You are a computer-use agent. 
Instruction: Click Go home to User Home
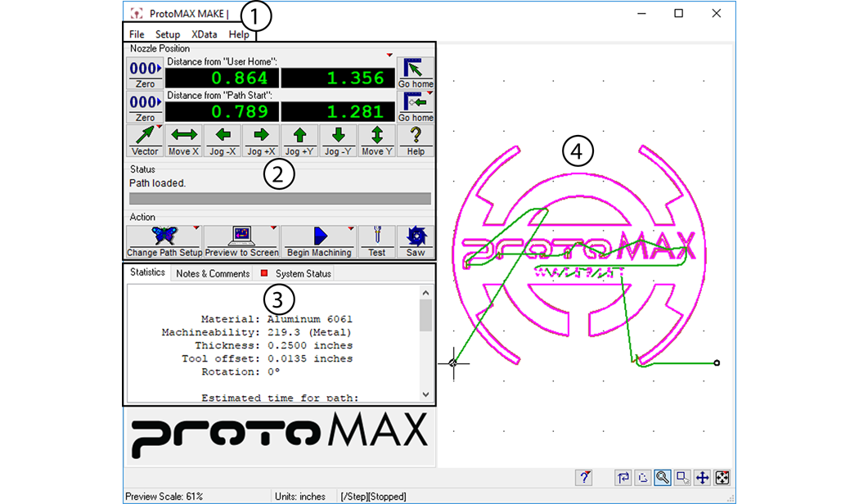point(416,74)
